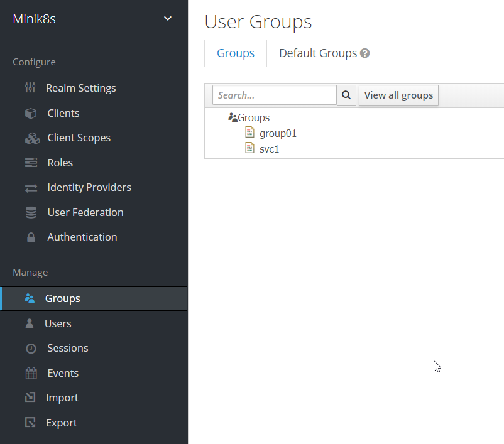Go to Authentication settings

coord(82,237)
